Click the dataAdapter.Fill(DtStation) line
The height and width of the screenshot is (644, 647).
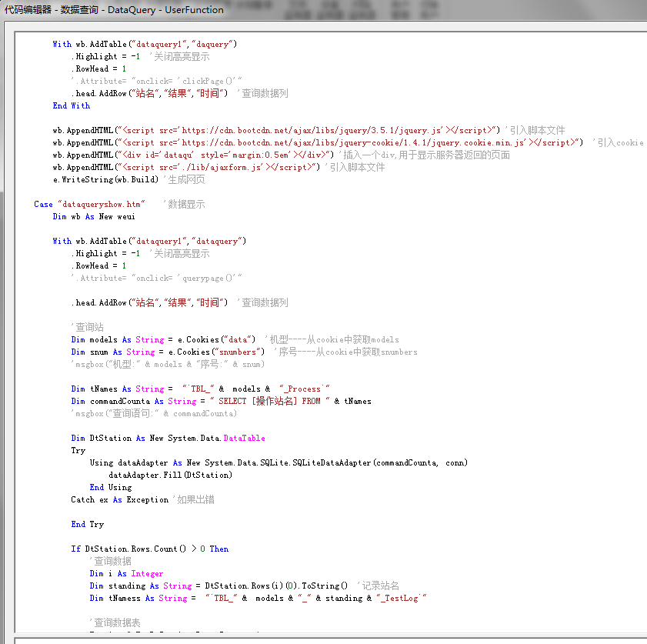171,475
